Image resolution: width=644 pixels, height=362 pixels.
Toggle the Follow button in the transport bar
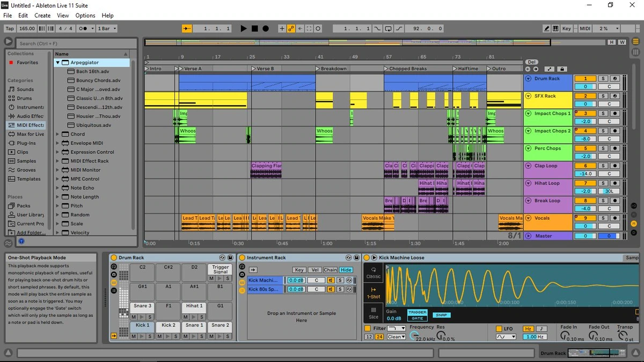[187, 28]
